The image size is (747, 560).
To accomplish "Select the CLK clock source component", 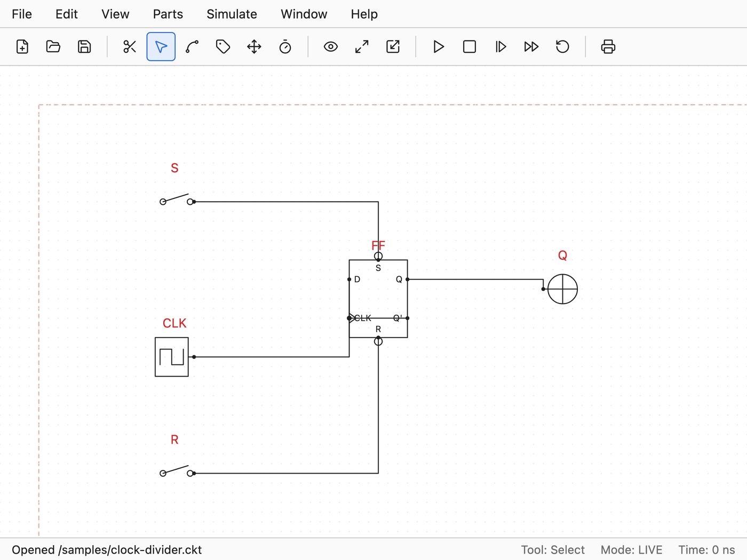I will (x=172, y=357).
